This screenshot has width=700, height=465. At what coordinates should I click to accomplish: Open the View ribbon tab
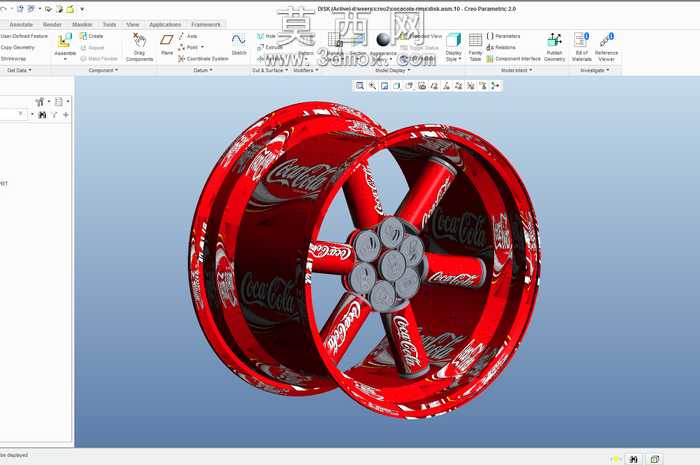point(133,25)
